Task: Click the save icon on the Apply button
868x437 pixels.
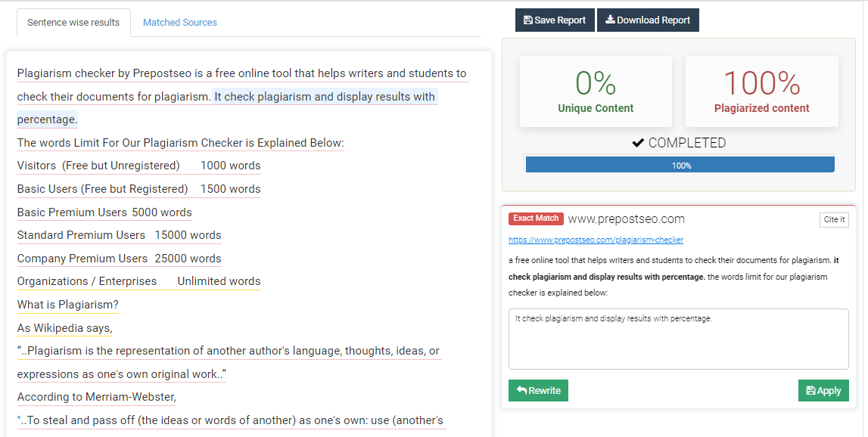Action: click(811, 390)
